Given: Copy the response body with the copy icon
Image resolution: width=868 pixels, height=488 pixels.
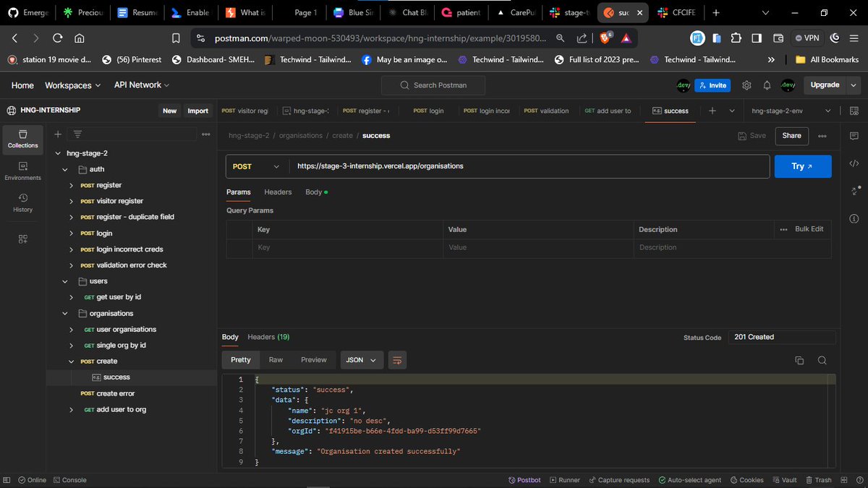Looking at the screenshot, I should click(799, 360).
